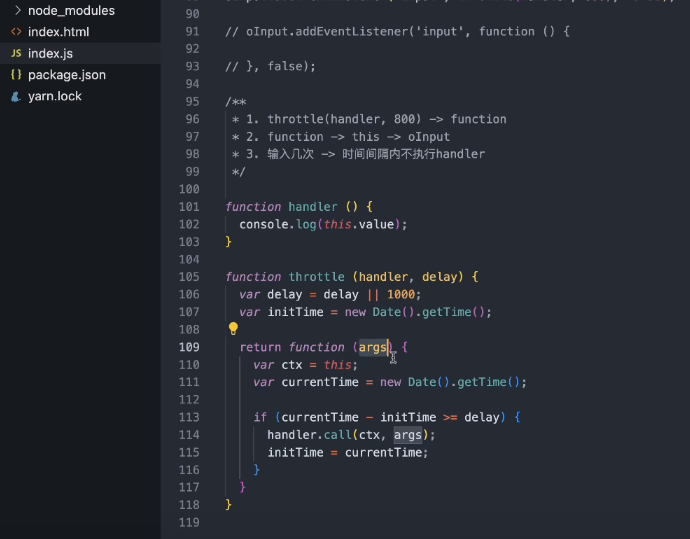Image resolution: width=690 pixels, height=539 pixels.
Task: Click 'console' on line 102
Action: [x=264, y=224]
